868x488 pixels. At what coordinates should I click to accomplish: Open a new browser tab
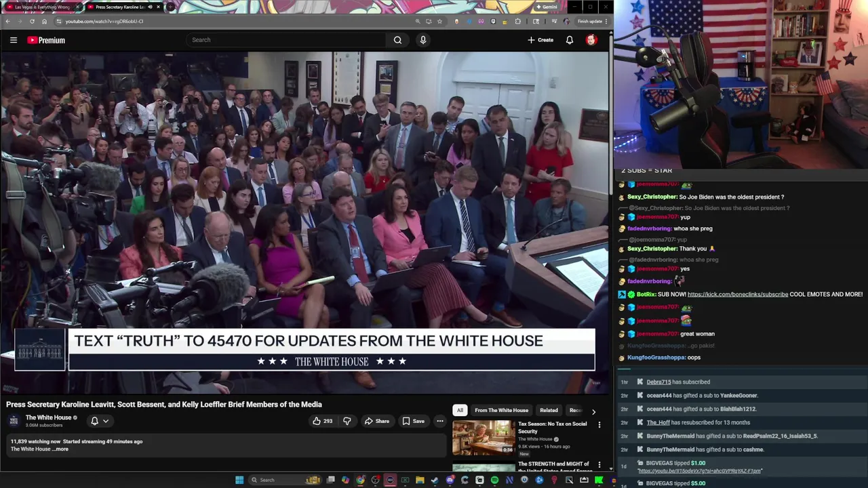pos(170,7)
